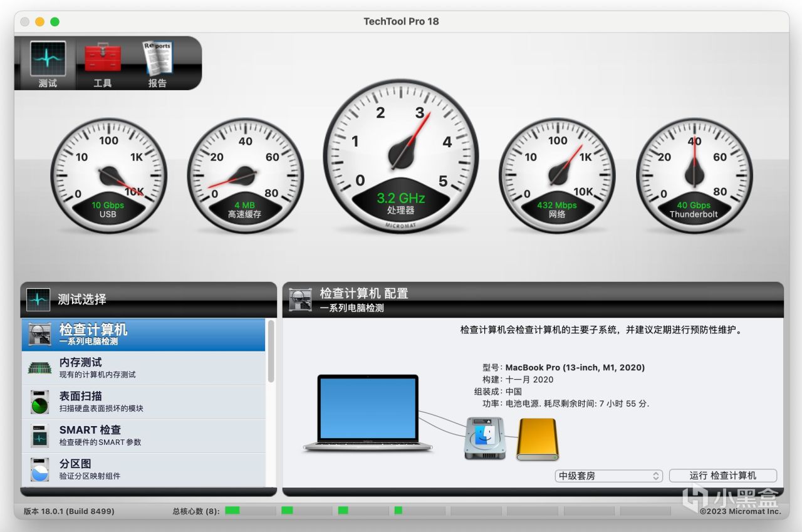
Task: Run 检查计算机 with the 运行 button
Action: click(x=723, y=476)
